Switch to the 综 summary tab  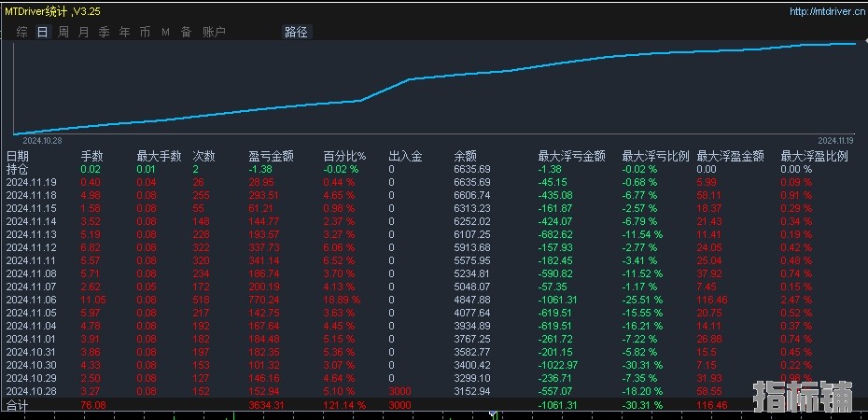tap(21, 32)
